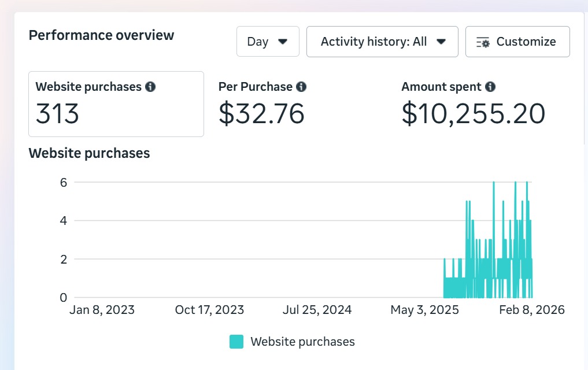Click the May 3, 2025 axis label

click(x=424, y=310)
